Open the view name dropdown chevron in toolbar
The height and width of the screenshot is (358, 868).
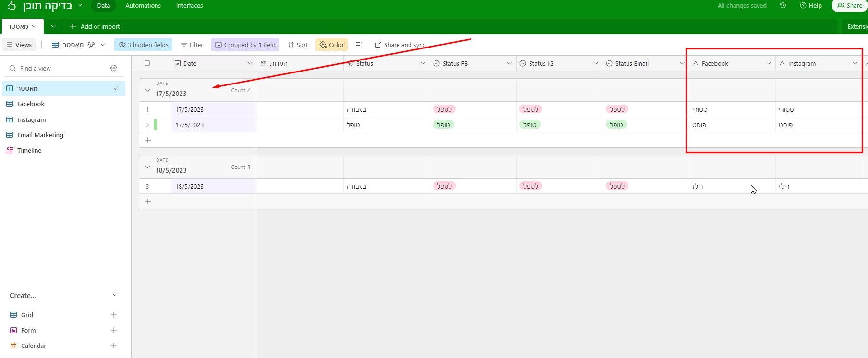[103, 45]
